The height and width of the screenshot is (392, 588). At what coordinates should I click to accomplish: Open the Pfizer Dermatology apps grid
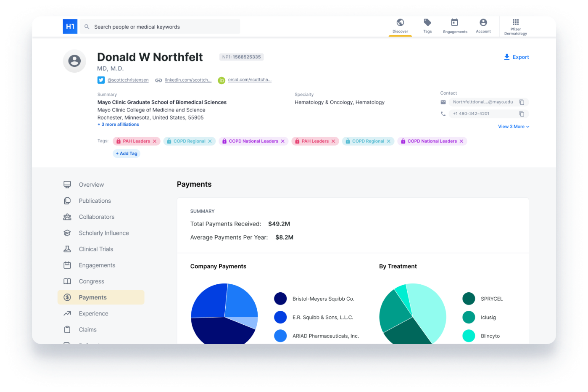coord(516,26)
